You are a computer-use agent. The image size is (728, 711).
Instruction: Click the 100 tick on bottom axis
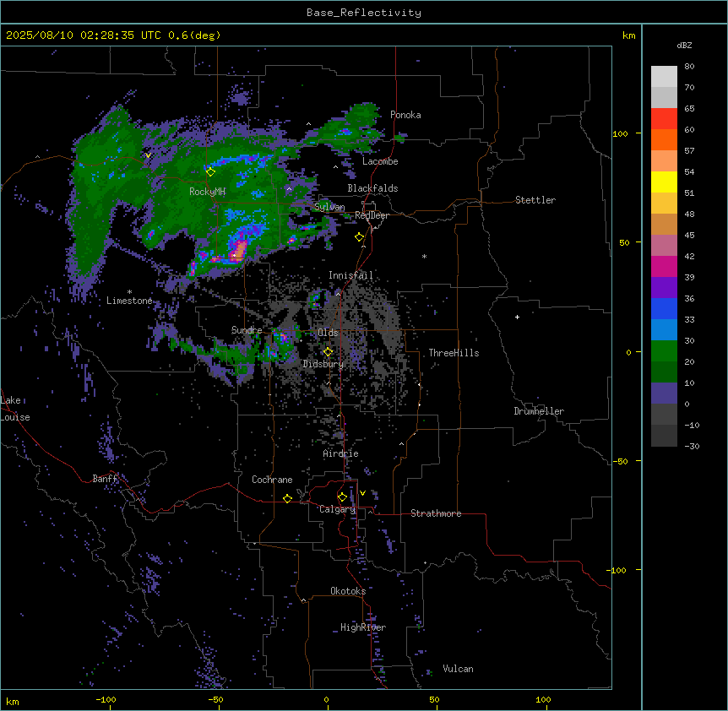pyautogui.click(x=544, y=700)
